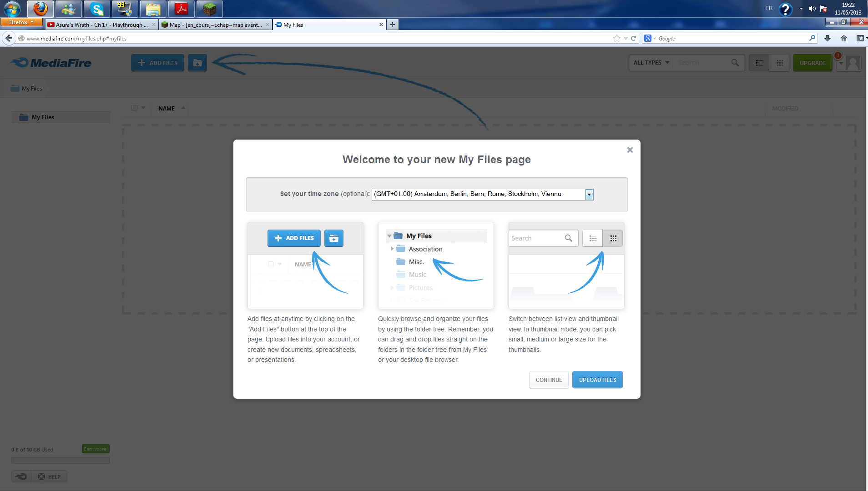Open the address bar history dropdown arrow
868x491 pixels.
626,39
